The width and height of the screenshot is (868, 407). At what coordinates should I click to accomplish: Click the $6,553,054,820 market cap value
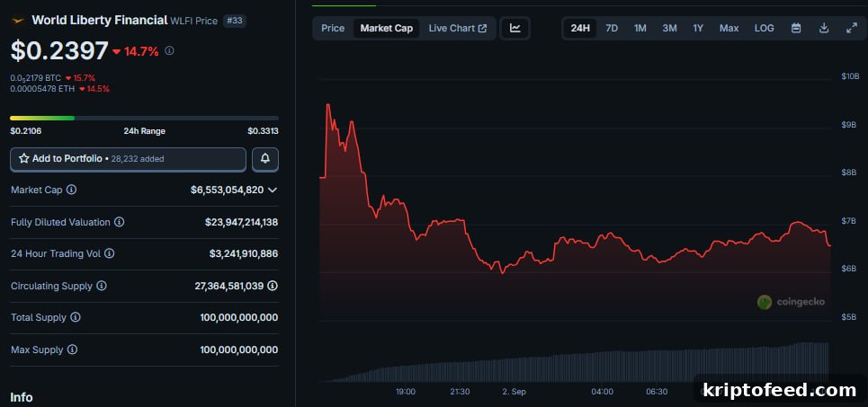(227, 190)
